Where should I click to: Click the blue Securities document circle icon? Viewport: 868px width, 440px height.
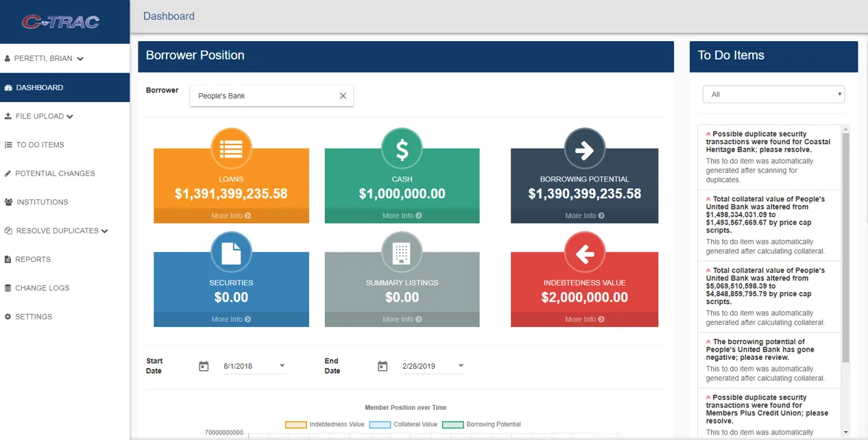click(231, 253)
